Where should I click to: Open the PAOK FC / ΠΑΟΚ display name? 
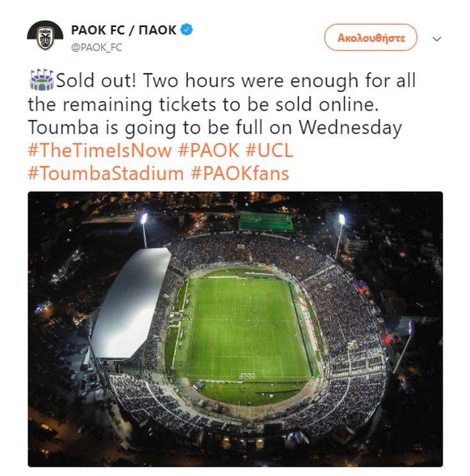(123, 30)
